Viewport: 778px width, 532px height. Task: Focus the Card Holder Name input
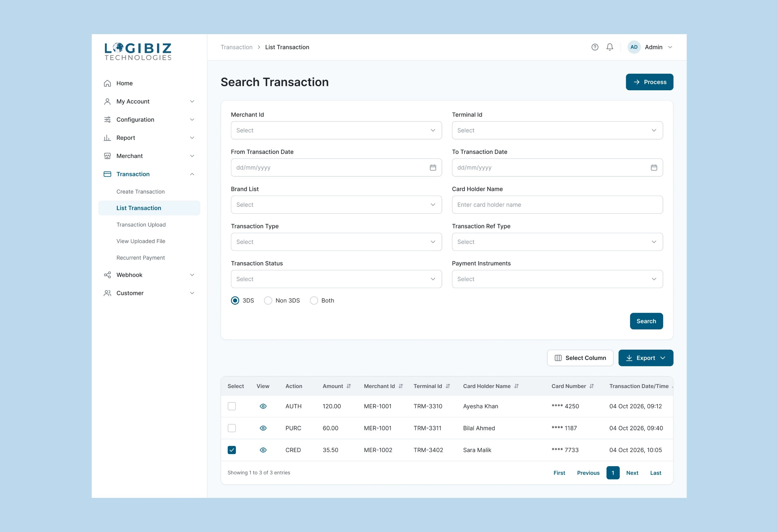(557, 205)
